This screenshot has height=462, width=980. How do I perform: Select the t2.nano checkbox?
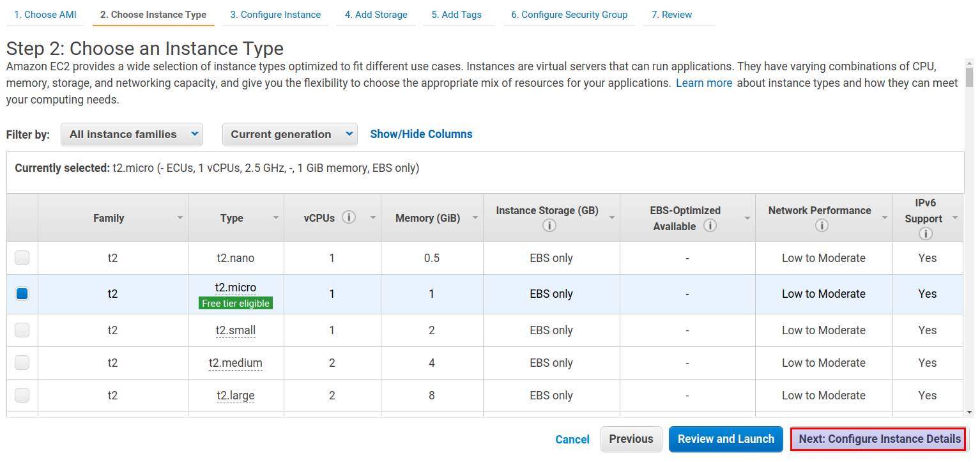click(22, 258)
